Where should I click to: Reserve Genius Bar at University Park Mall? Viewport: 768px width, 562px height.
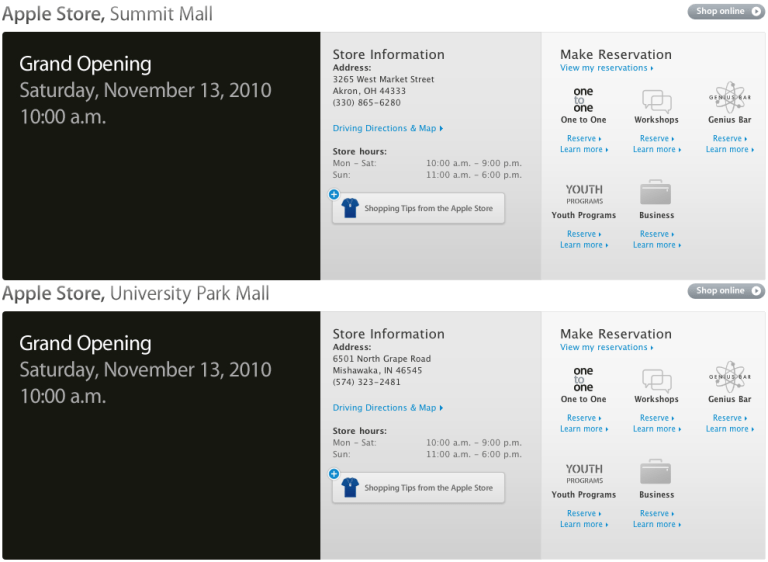(730, 417)
